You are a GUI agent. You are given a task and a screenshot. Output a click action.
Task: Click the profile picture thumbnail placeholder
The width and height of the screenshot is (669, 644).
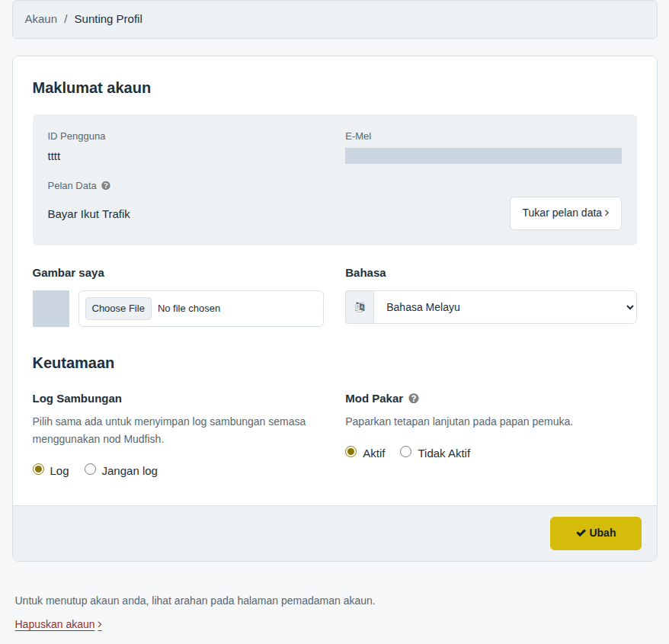[51, 309]
